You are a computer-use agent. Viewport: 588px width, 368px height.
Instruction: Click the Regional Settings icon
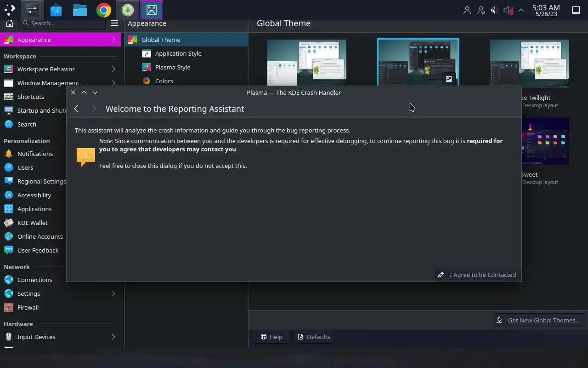(8, 181)
